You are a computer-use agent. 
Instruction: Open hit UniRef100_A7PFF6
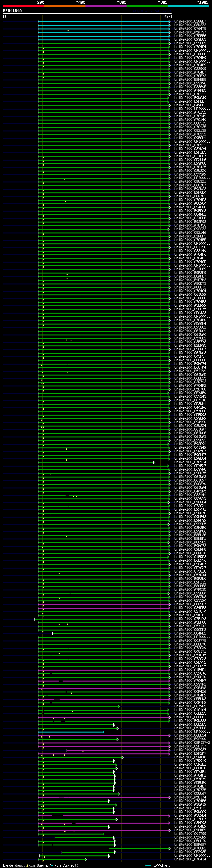tap(190, 36)
